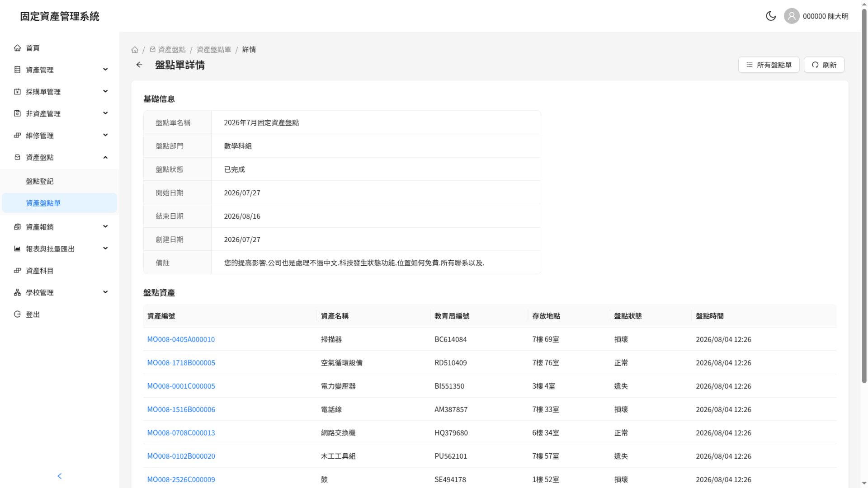The width and height of the screenshot is (868, 488).
Task: Click the 首頁 house icon in sidebar
Action: (x=17, y=48)
